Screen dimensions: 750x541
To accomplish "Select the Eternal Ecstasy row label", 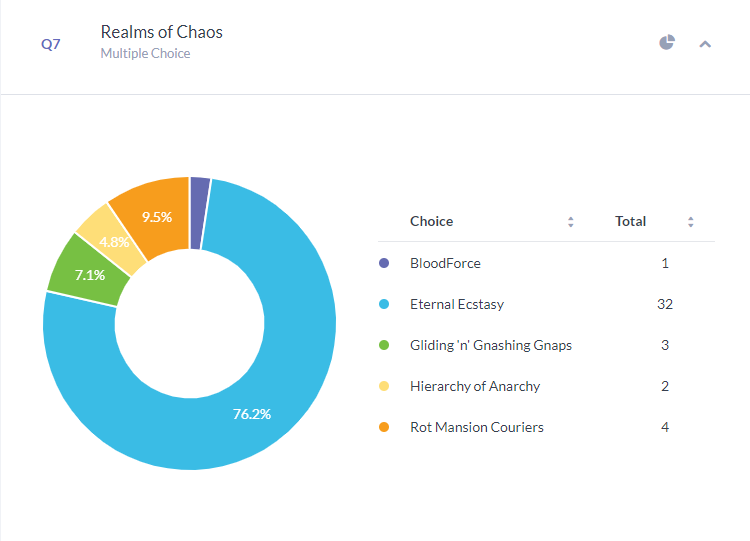I will click(x=457, y=304).
